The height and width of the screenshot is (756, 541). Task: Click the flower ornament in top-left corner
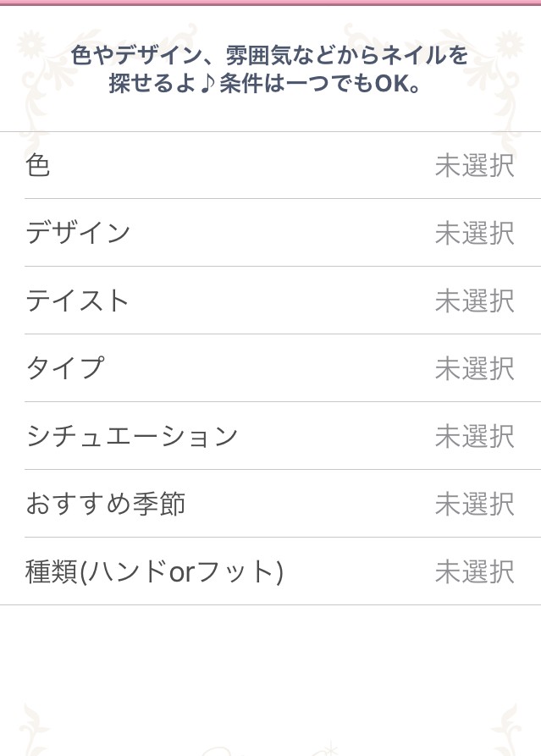(x=30, y=44)
